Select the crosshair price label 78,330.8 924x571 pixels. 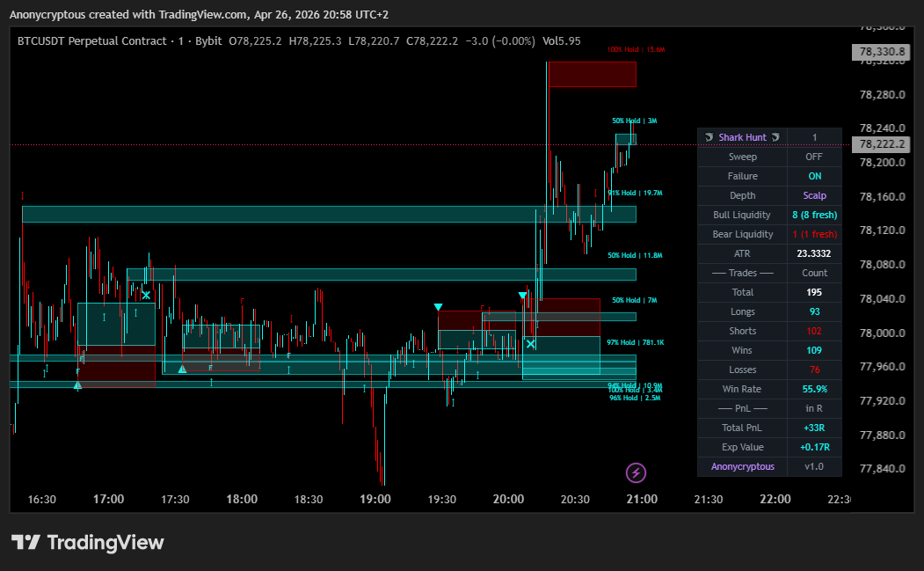click(881, 52)
